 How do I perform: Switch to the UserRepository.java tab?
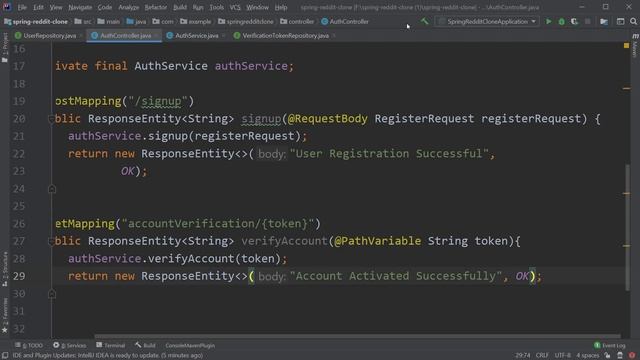pyautogui.click(x=49, y=36)
